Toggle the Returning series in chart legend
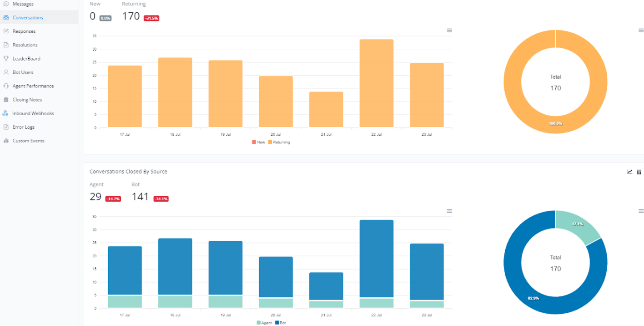The width and height of the screenshot is (644, 326). click(281, 142)
